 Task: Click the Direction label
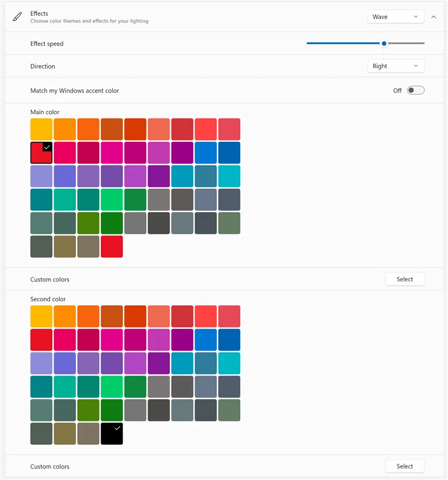click(43, 66)
